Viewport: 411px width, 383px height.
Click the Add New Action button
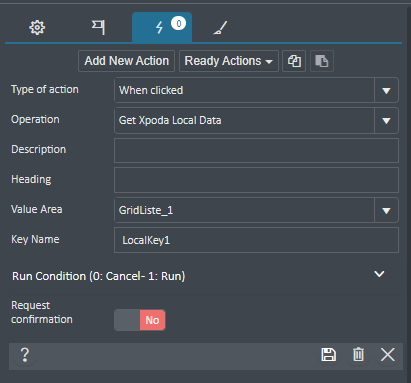[126, 61]
